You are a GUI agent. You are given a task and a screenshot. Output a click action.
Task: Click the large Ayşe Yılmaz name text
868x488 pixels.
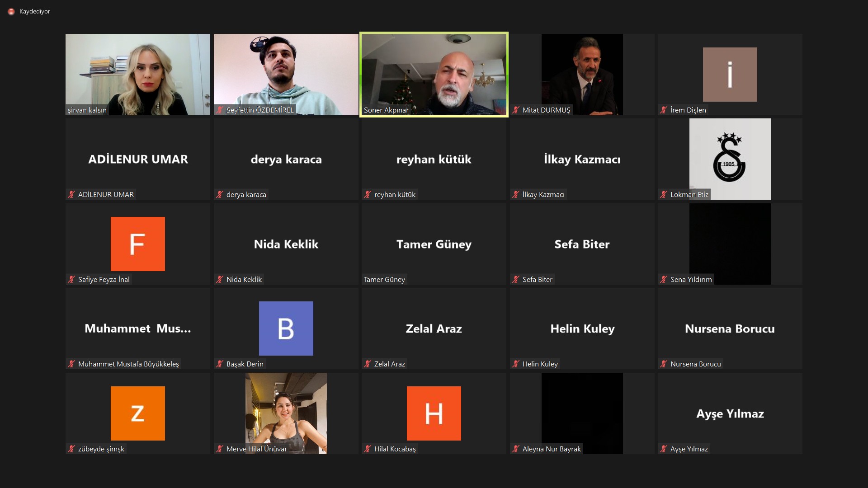coord(730,414)
